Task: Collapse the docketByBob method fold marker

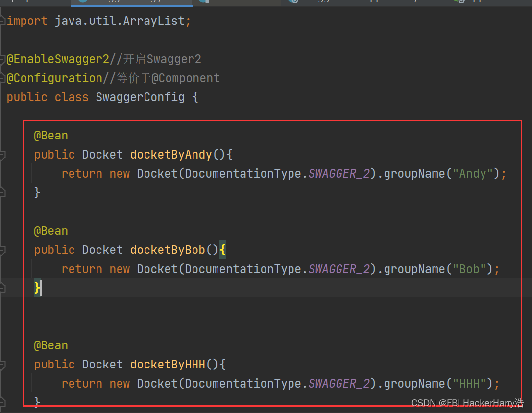Action: 2,251
